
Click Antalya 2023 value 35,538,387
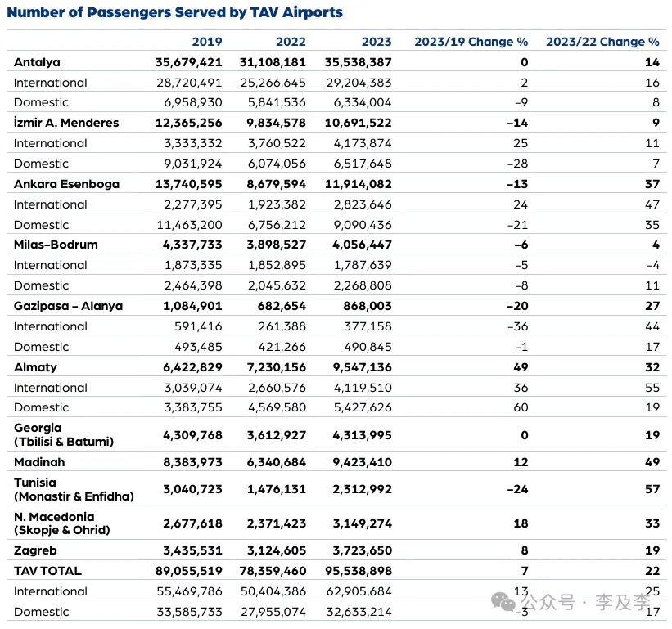coord(358,62)
